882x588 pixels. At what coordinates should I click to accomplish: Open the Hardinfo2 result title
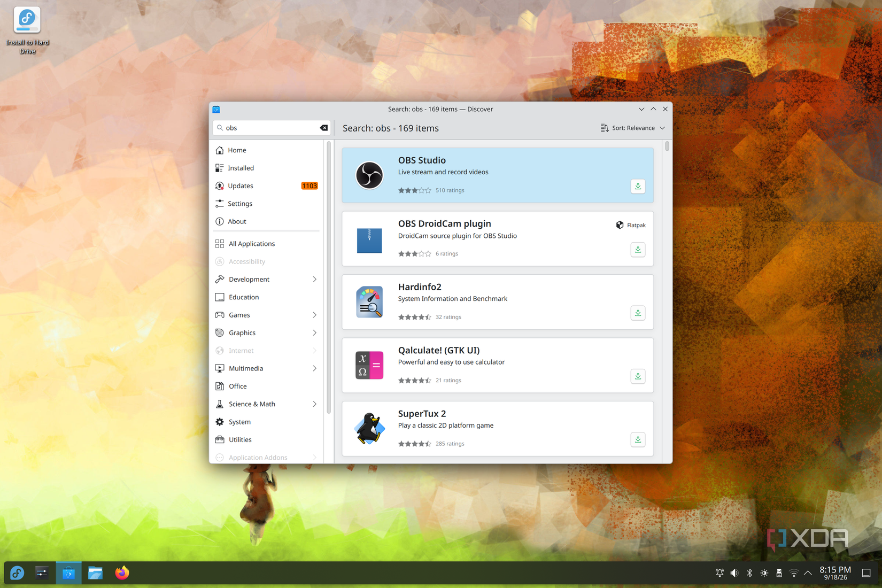coord(420,287)
